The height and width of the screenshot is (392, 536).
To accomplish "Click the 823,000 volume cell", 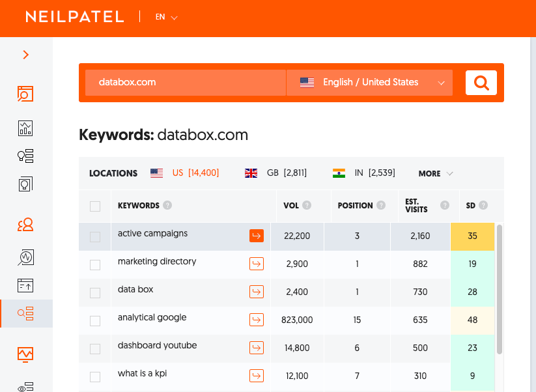I will [297, 320].
